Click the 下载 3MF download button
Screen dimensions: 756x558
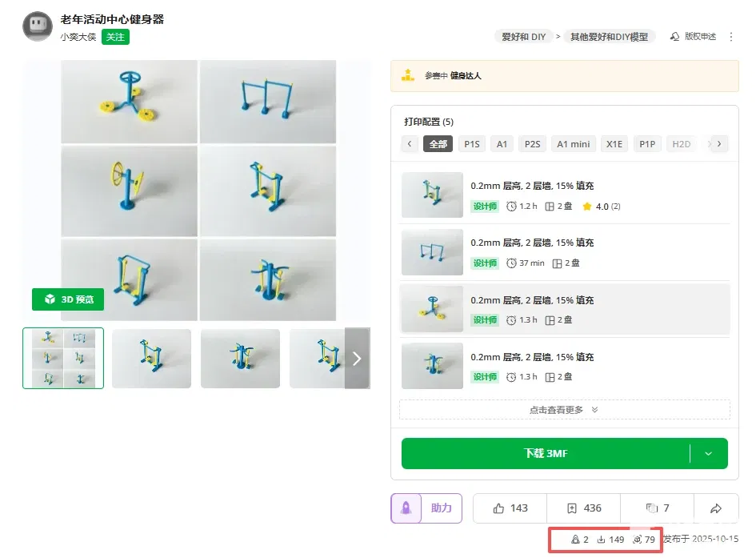(x=546, y=453)
